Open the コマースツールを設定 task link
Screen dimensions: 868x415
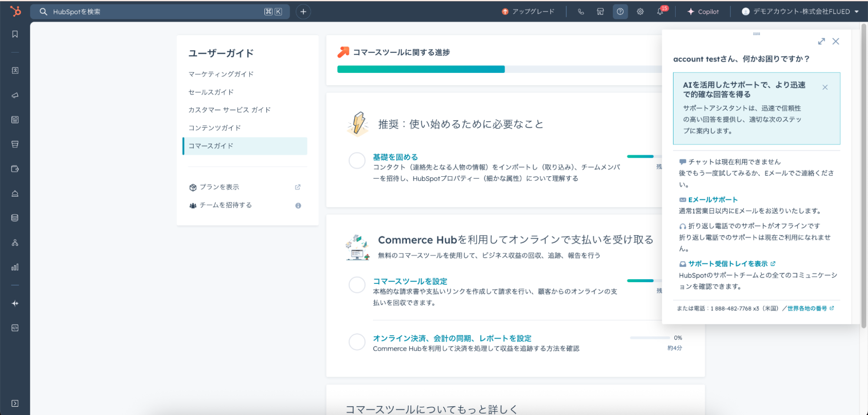tap(410, 281)
